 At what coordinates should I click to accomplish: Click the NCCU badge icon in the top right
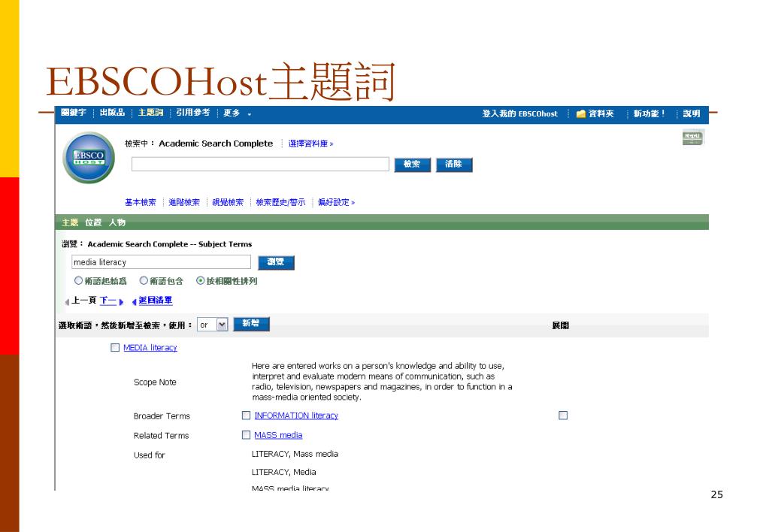(x=693, y=138)
